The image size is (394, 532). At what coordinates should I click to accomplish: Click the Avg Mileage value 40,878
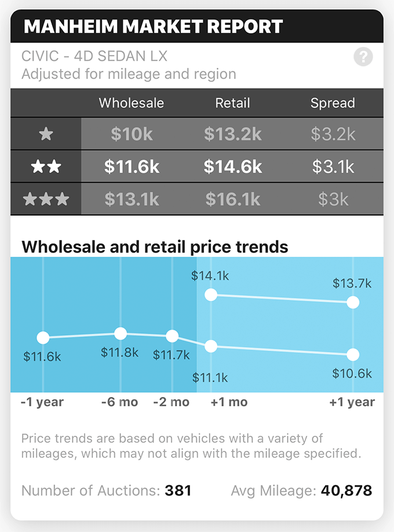pos(346,490)
